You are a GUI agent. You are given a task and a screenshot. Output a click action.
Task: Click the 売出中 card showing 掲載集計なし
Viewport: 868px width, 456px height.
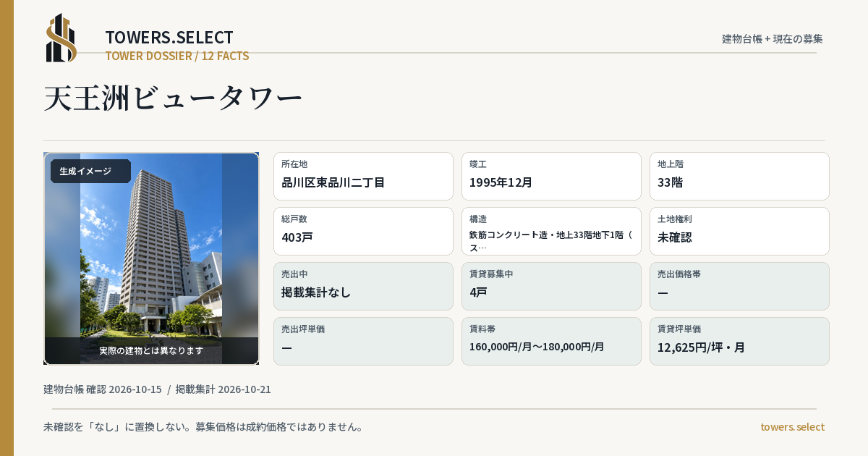[363, 286]
